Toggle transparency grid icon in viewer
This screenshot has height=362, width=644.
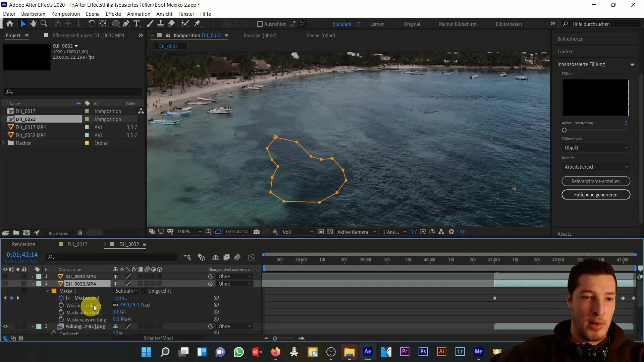[330, 232]
